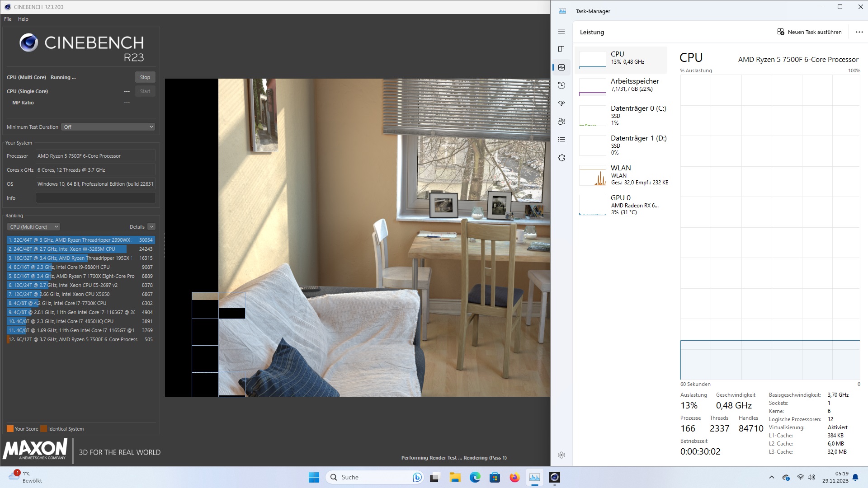Viewport: 868px width, 488px height.
Task: Open more options three-dot menu
Action: 859,32
